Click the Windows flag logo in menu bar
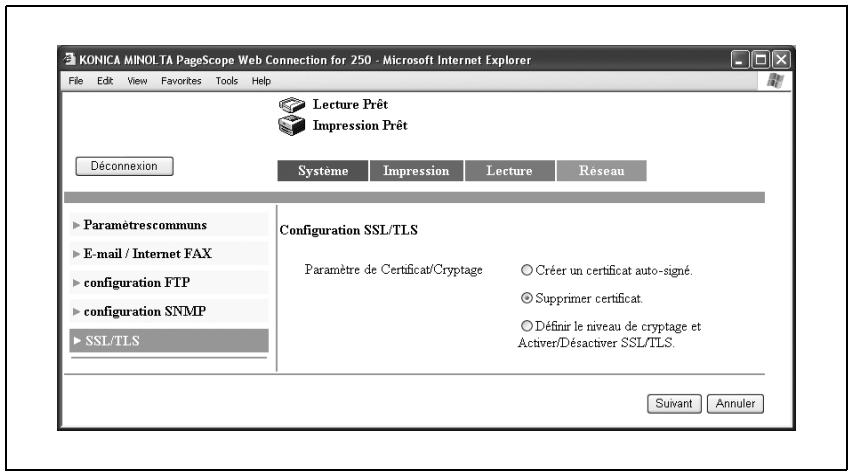This screenshot has height=473, width=848. coord(776,81)
